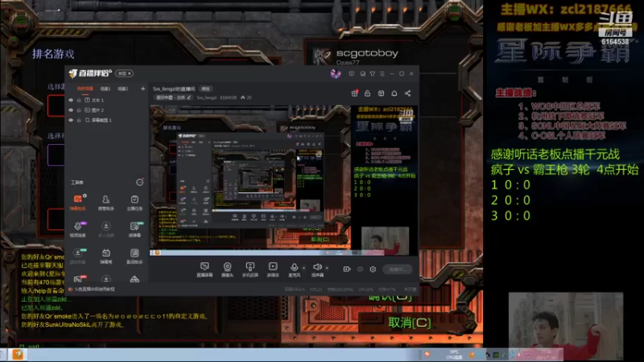Click the mode switch pill next to logo
Image resolution: width=644 pixels, height=362 pixels.
coord(125,73)
